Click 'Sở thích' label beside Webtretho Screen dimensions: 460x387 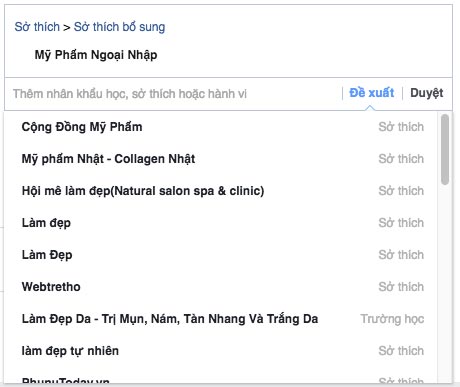click(x=401, y=287)
